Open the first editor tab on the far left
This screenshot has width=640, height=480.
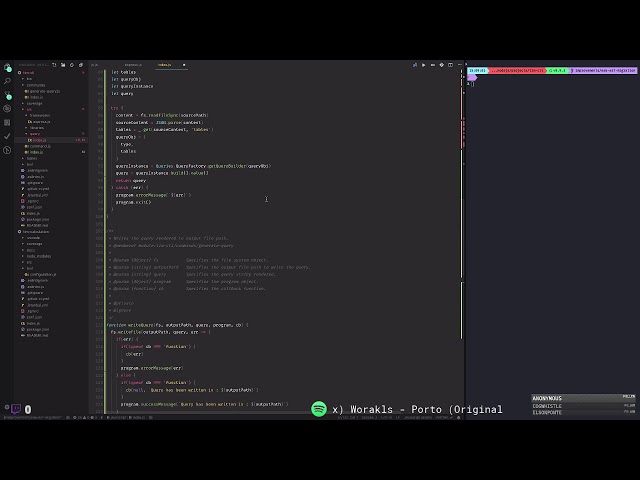point(95,65)
